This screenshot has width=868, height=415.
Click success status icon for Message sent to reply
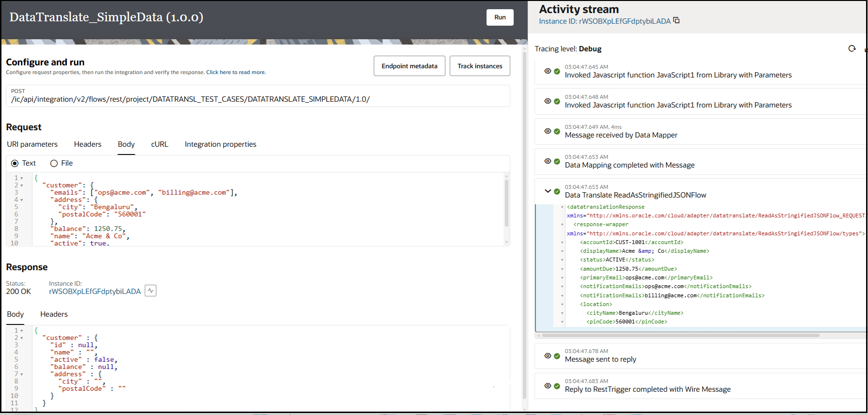(x=557, y=356)
